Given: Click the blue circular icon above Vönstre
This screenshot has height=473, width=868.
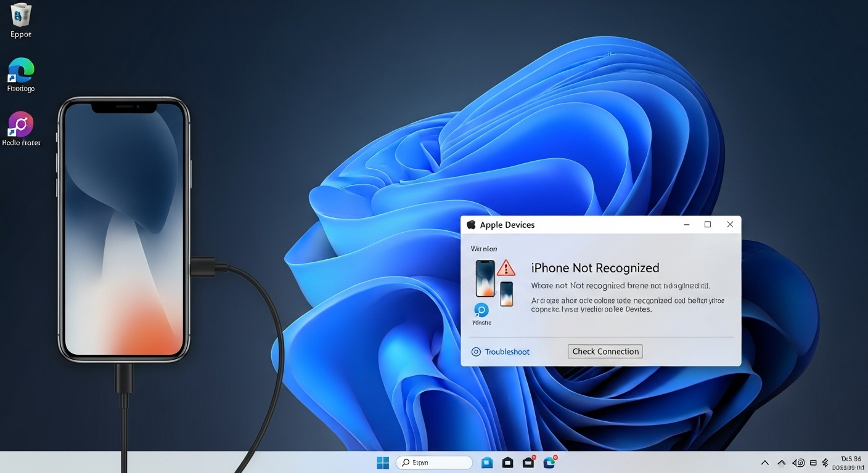Looking at the screenshot, I should click(x=481, y=310).
